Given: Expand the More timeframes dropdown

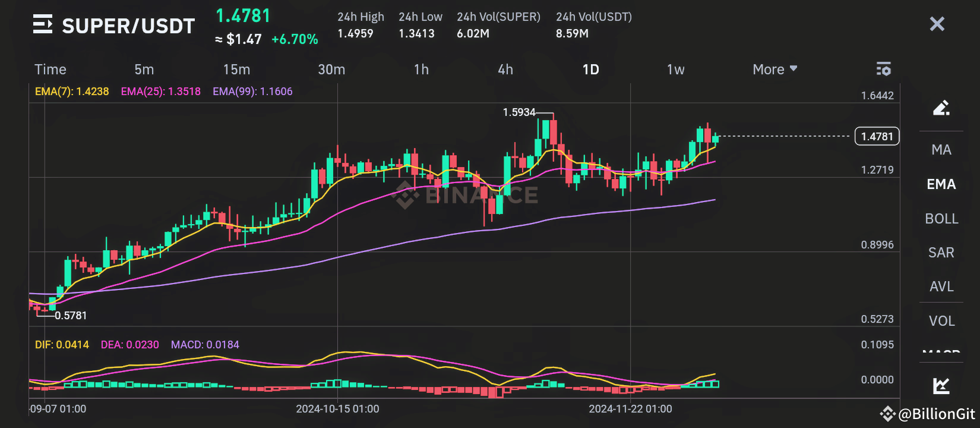Looking at the screenshot, I should tap(774, 70).
